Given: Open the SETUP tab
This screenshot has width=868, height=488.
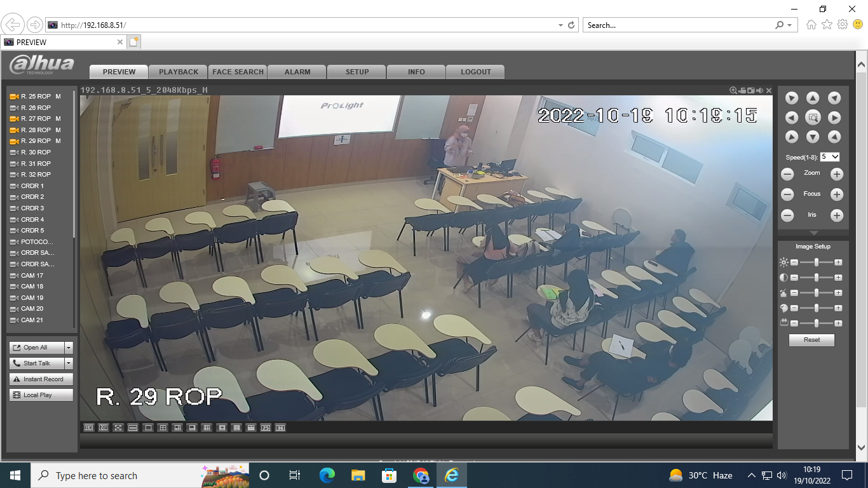Looking at the screenshot, I should pos(357,72).
